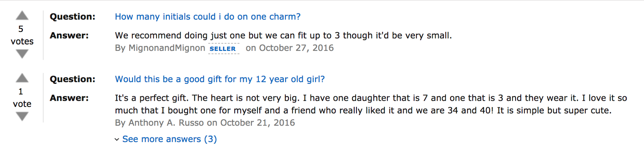Viewport: 644px width, 155px height.
Task: Select the Anthony A. Russo author name
Action: pyautogui.click(x=166, y=123)
